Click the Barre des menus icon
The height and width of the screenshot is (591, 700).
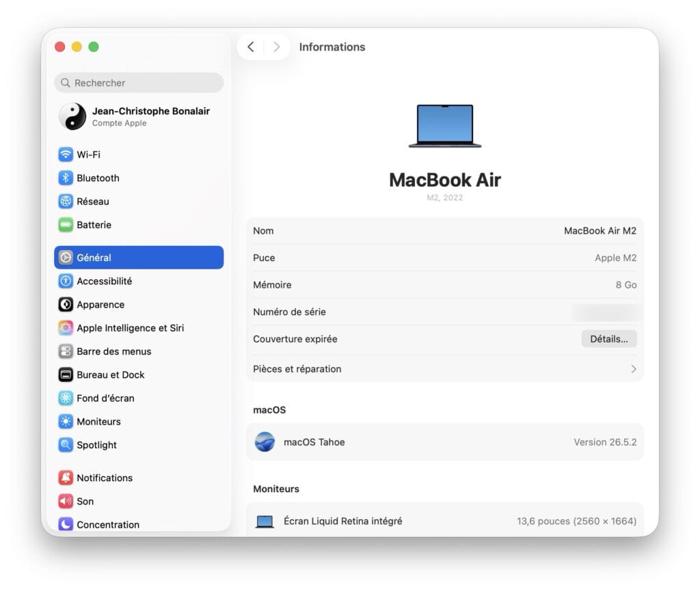66,351
